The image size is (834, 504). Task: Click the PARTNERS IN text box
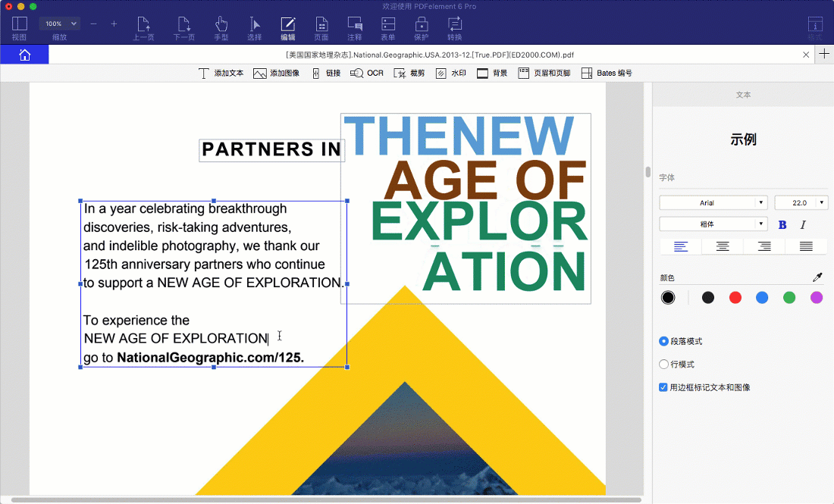click(271, 150)
